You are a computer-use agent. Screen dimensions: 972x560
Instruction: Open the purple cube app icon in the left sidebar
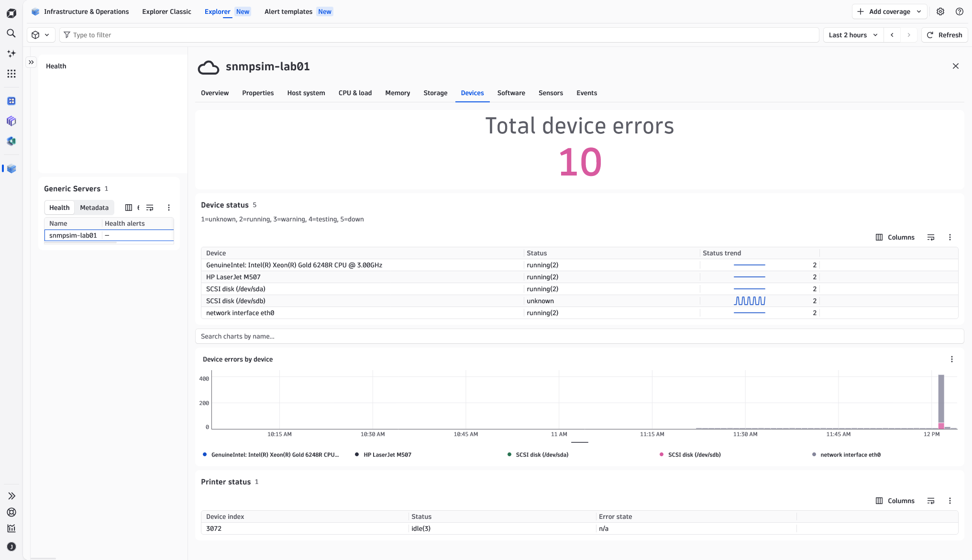click(11, 121)
